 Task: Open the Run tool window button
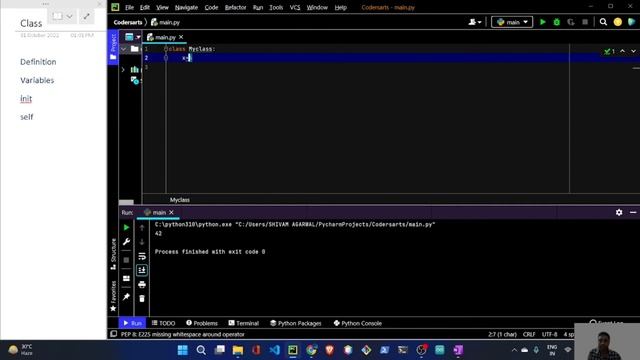point(132,323)
